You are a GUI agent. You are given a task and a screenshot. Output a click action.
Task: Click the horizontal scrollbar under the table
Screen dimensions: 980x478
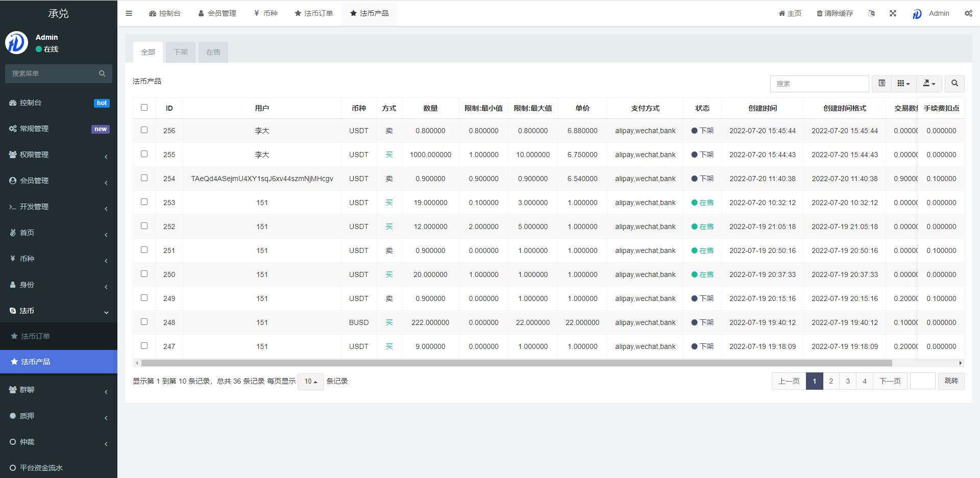pyautogui.click(x=516, y=363)
